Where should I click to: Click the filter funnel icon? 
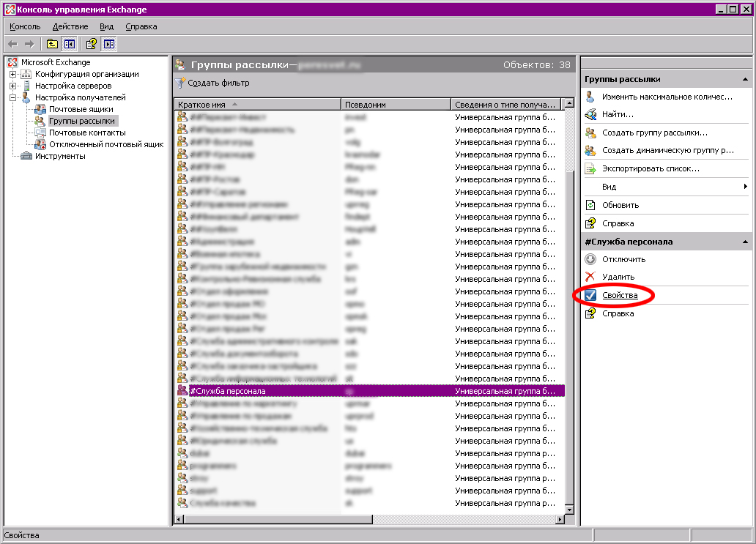tap(179, 83)
